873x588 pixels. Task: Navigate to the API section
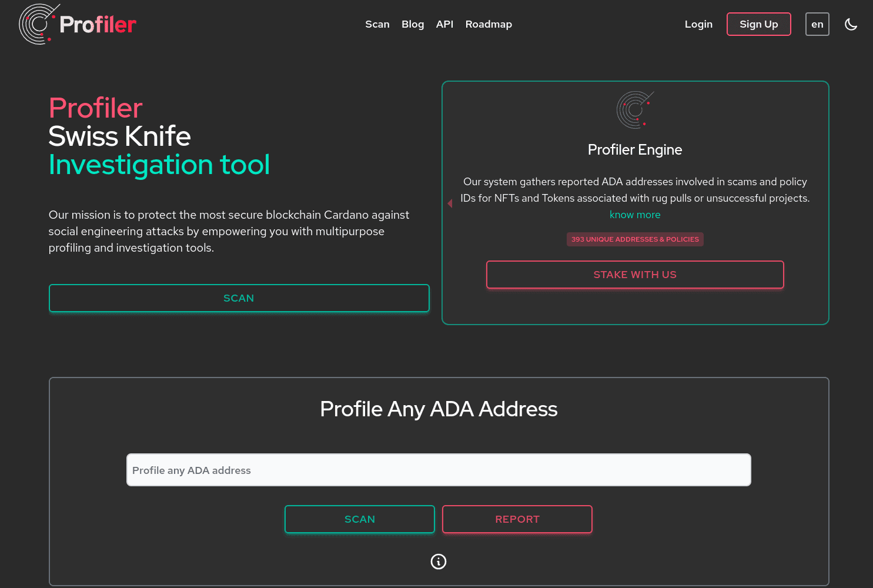444,24
